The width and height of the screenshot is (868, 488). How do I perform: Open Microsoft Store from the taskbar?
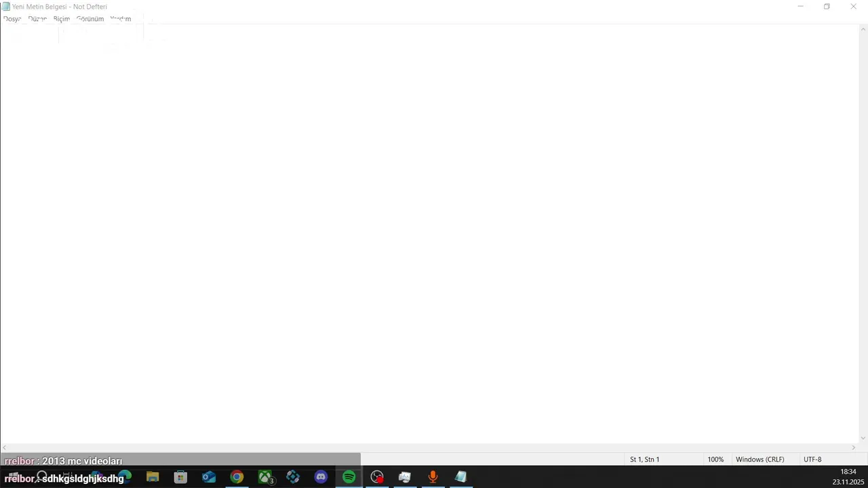pos(180,477)
